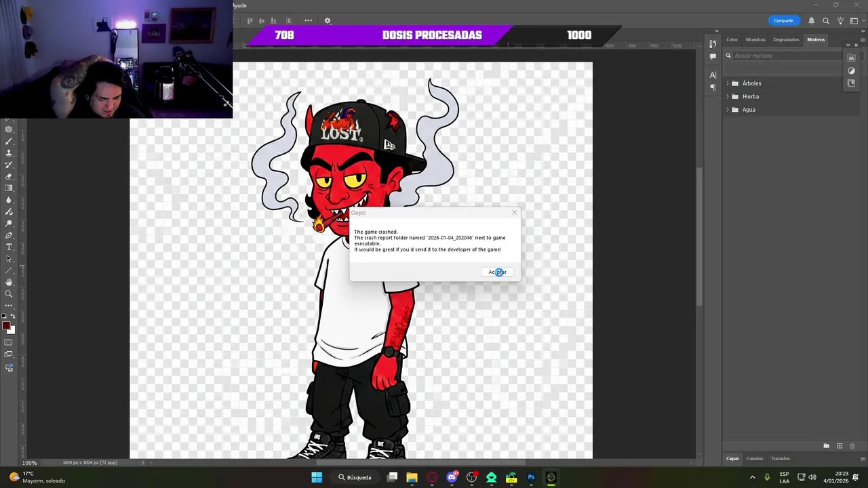868x488 pixels.
Task: Open status bar info arrow
Action: (142, 463)
